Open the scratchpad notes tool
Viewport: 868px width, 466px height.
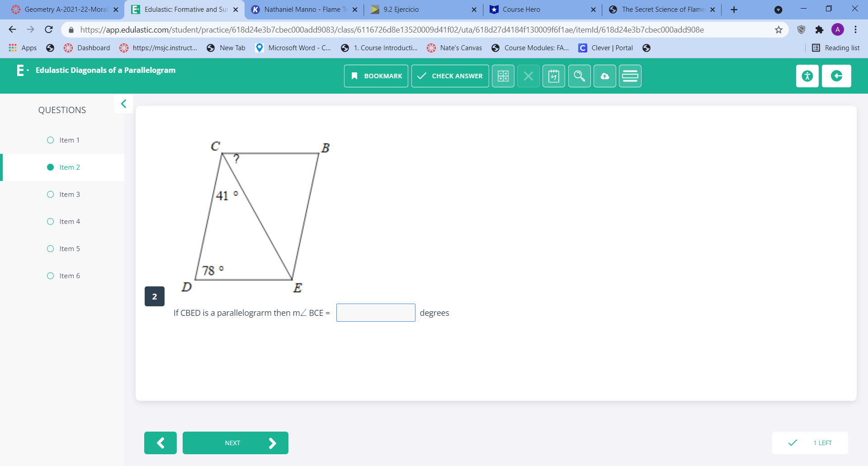tap(554, 76)
